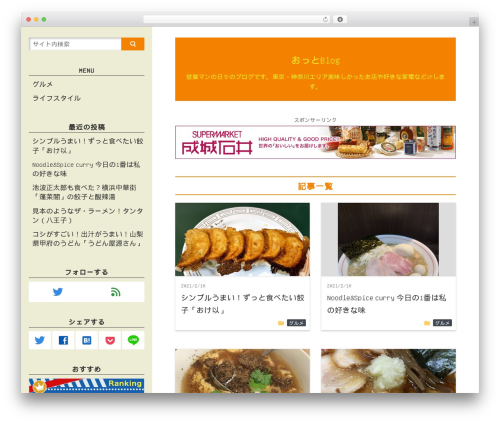Viewport: 500px width, 423px height.
Task: Open article title シンプルうまい！ずっと食べたい餃子 card
Action: pyautogui.click(x=242, y=304)
